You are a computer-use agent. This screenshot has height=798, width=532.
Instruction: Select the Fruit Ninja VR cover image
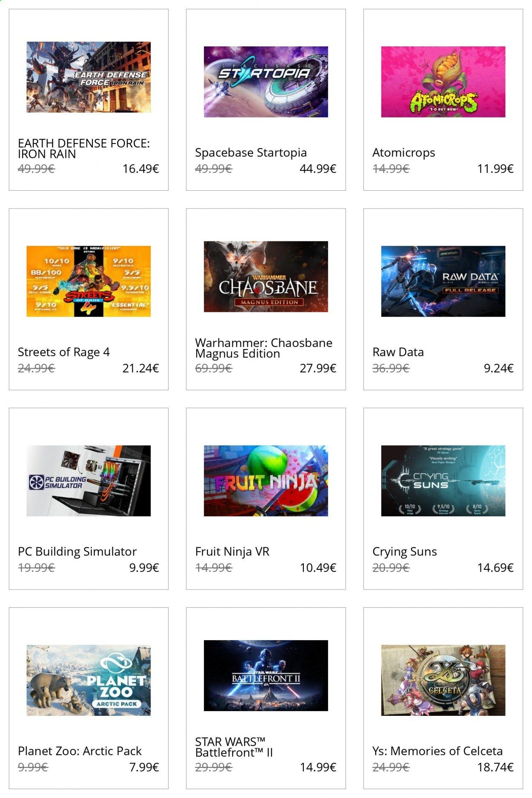point(266,481)
